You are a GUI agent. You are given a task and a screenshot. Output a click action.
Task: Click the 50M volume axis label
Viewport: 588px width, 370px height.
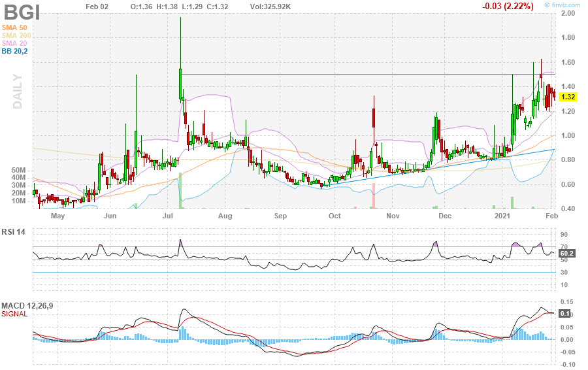(x=18, y=170)
